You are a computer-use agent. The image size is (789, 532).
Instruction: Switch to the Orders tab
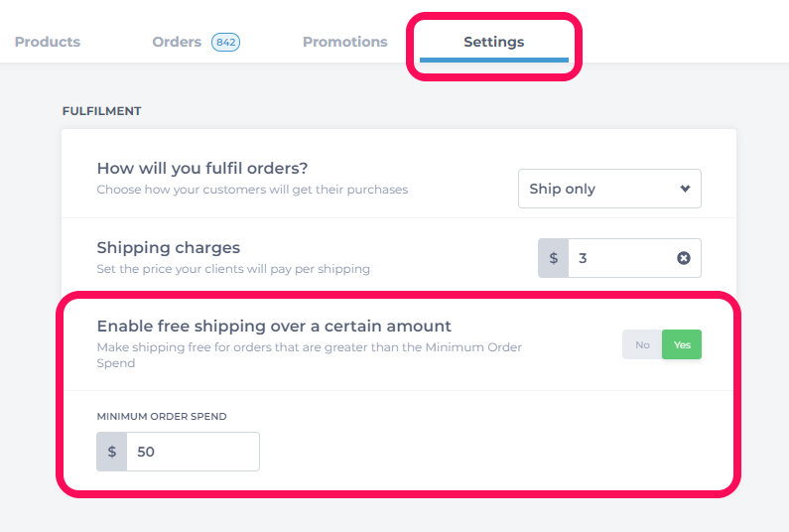(x=177, y=42)
